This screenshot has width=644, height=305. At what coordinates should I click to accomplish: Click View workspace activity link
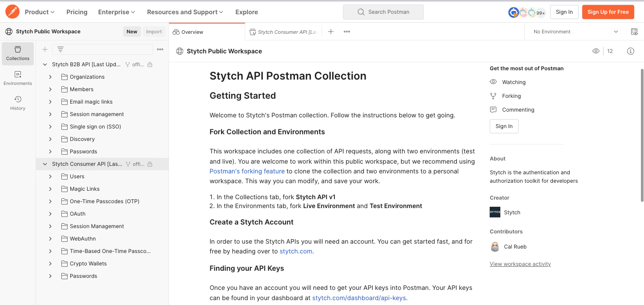pos(520,264)
